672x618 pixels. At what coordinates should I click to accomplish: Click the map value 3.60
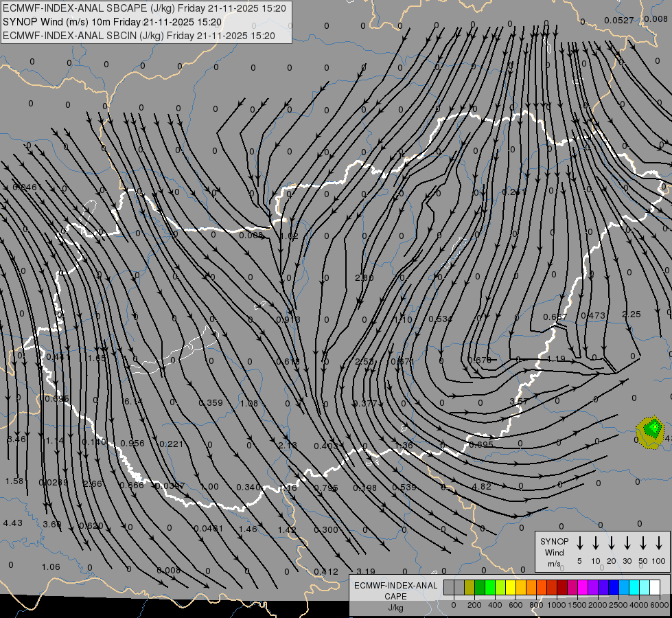coord(52,524)
